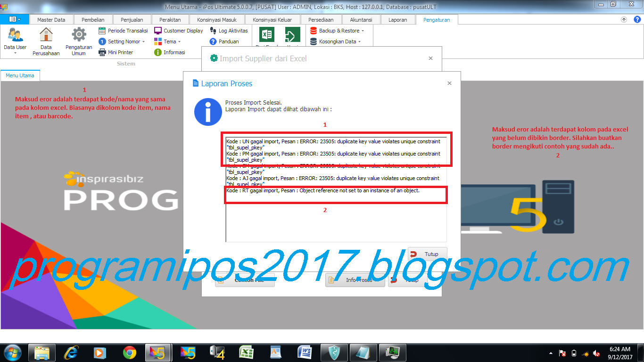Switch to Master Data tab
This screenshot has height=362, width=644.
click(x=51, y=20)
